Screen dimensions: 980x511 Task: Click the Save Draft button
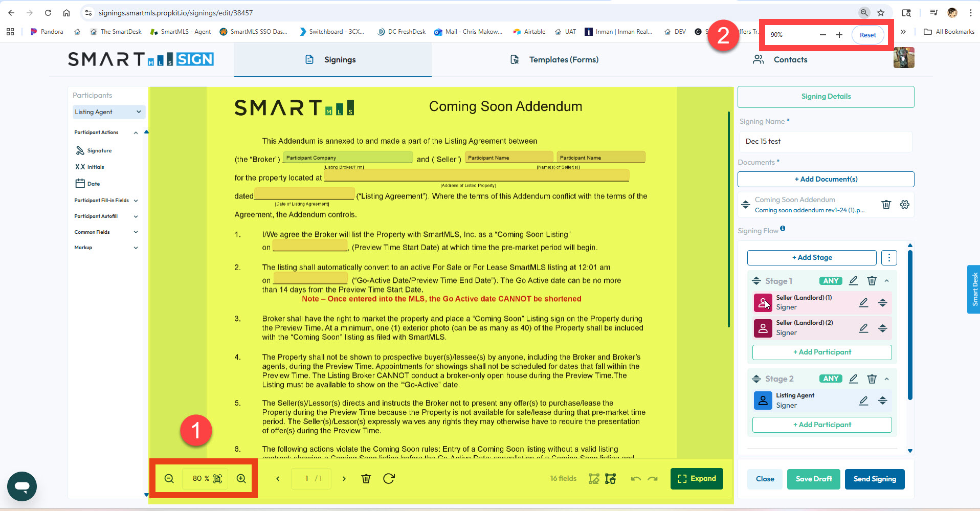tap(813, 479)
